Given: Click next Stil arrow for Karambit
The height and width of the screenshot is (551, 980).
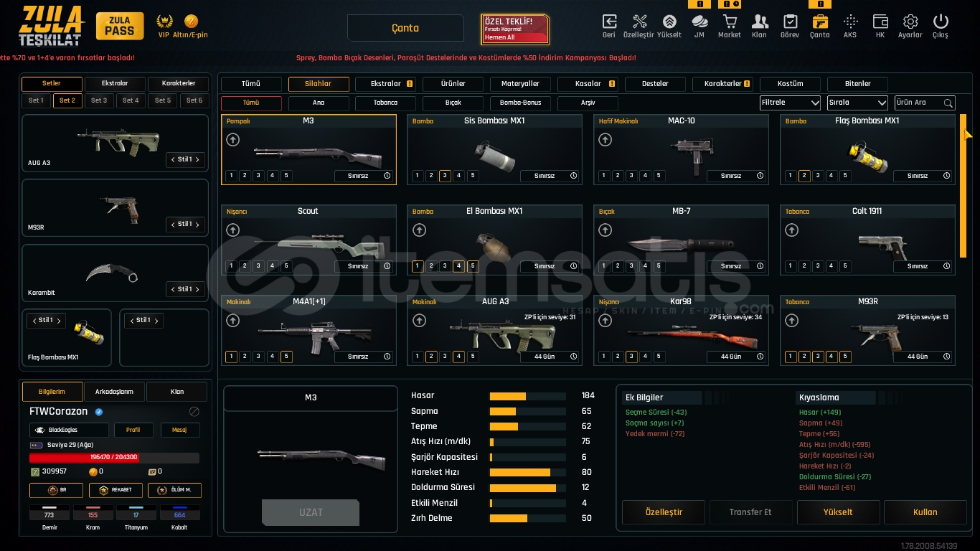Looking at the screenshot, I should 197,289.
